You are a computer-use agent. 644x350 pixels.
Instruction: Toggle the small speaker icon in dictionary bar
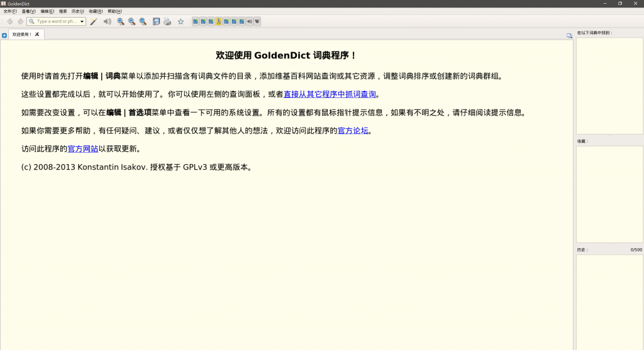click(x=249, y=21)
